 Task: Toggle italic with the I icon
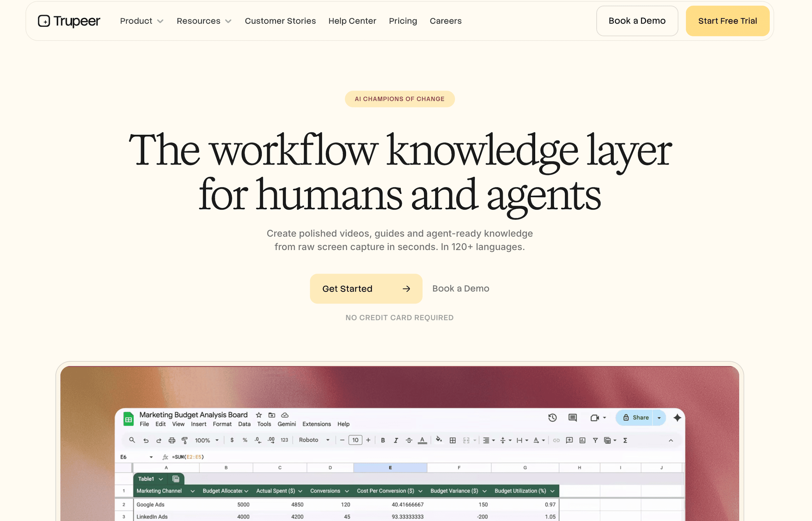coord(396,441)
